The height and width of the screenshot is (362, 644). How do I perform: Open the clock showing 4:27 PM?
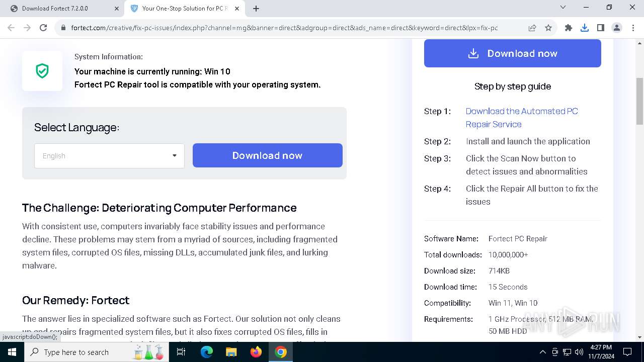point(601,352)
